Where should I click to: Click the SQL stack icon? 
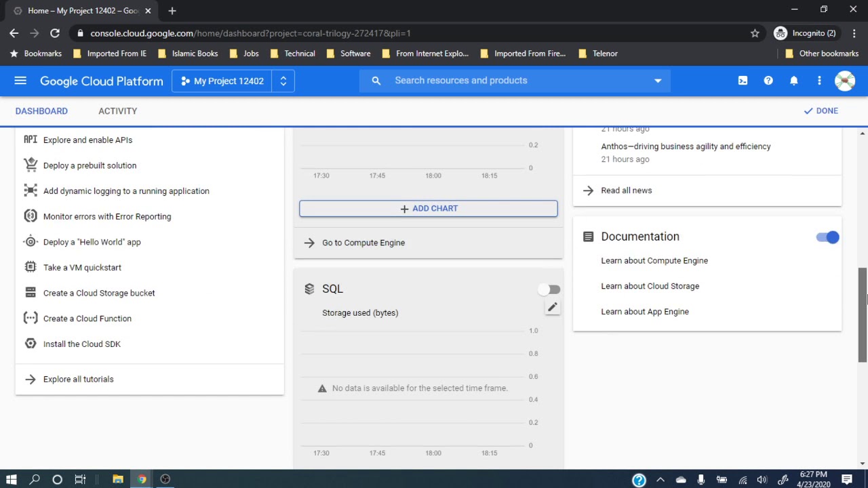pyautogui.click(x=309, y=289)
